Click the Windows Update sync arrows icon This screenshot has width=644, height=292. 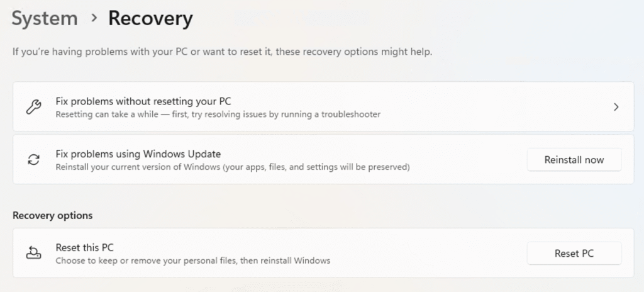(33, 160)
